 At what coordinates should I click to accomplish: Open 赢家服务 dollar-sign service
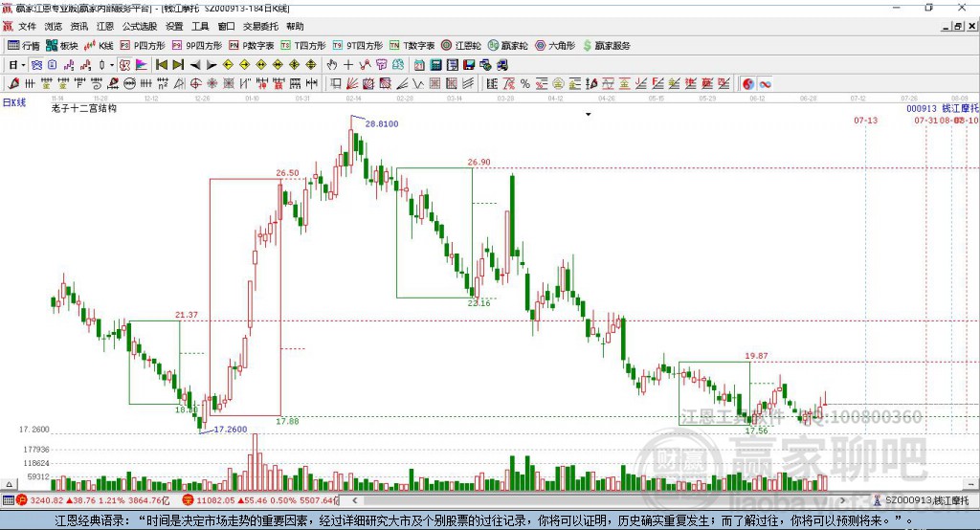click(606, 46)
